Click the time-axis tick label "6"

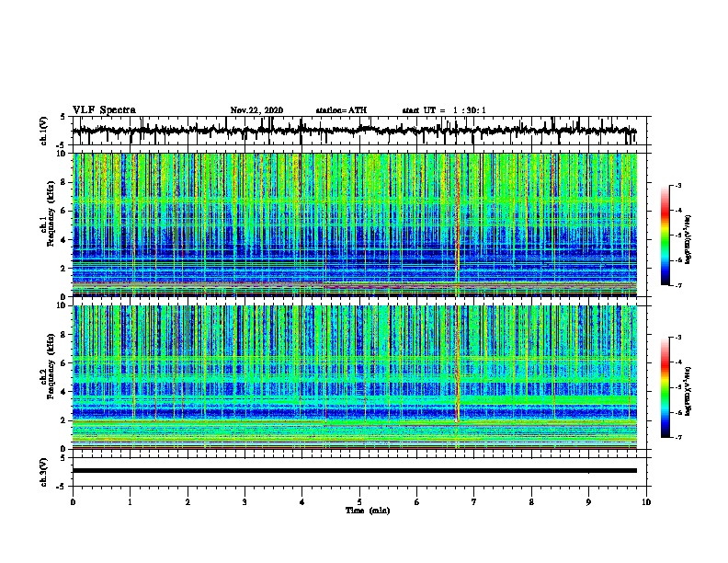(x=416, y=502)
